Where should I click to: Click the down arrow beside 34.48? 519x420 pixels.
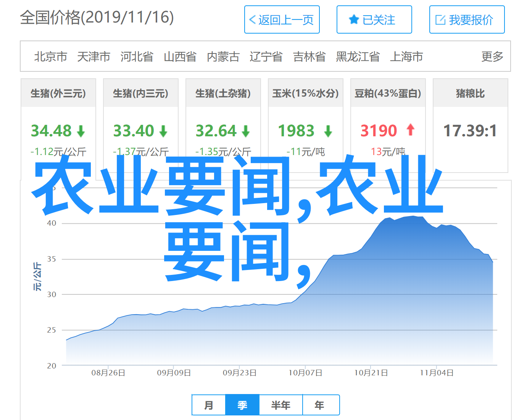[x=81, y=131]
